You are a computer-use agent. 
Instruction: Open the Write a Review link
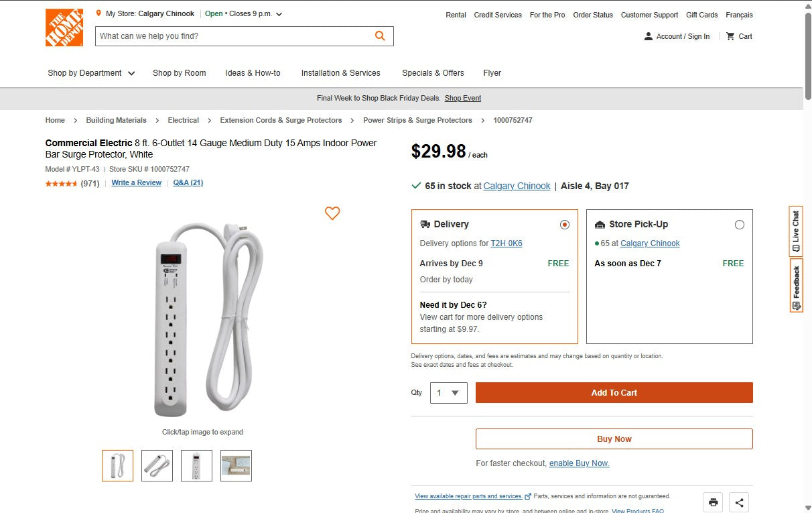136,182
